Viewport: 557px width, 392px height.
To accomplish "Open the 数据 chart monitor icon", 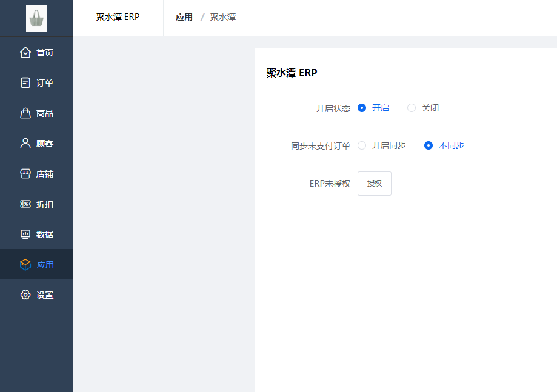I will coord(25,234).
